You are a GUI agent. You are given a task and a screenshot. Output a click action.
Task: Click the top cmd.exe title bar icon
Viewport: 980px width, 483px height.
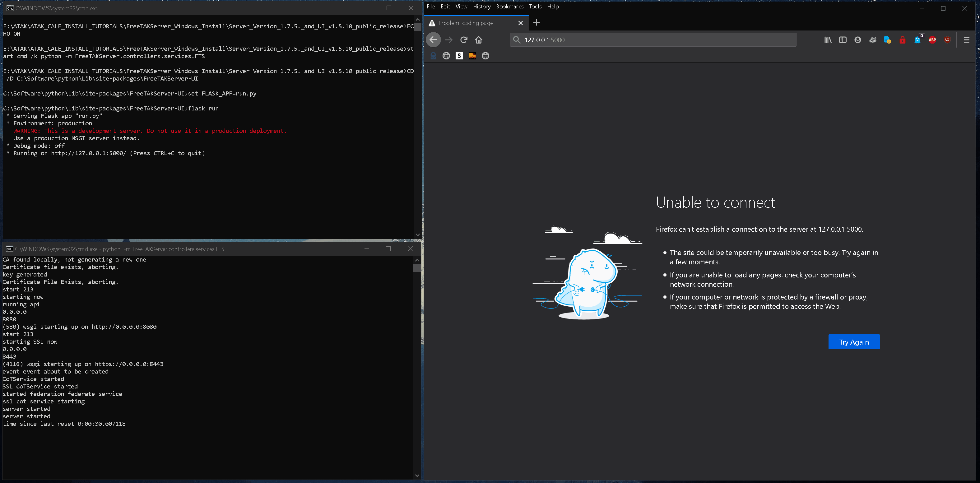click(x=10, y=8)
